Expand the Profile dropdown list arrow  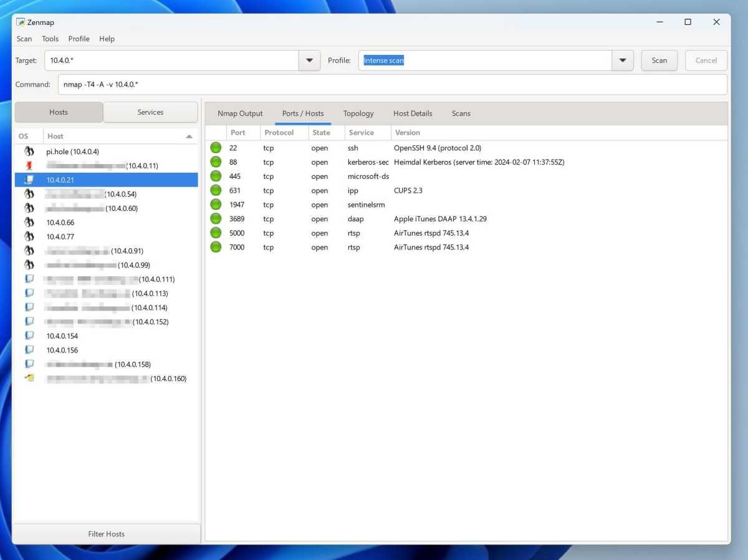(622, 60)
